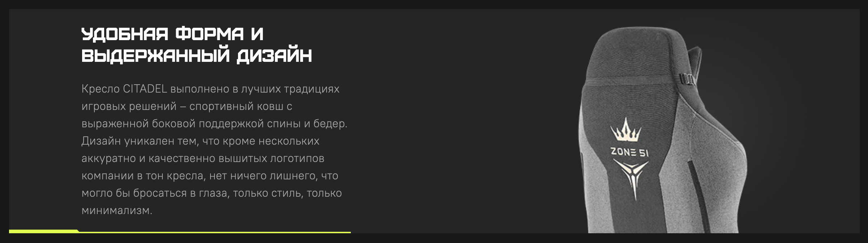This screenshot has width=868, height=243.
Task: Click the heading line "УДОБНАЯ ФОРМА И"
Action: [x=173, y=34]
